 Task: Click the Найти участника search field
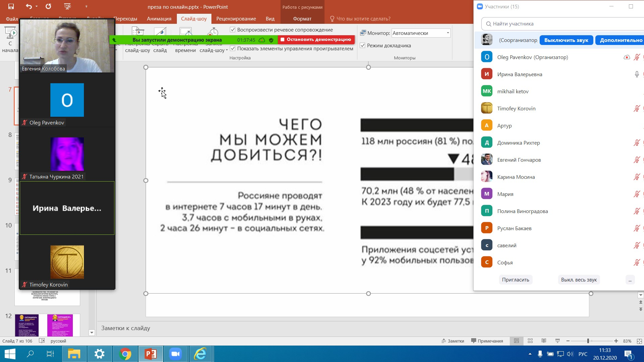[x=562, y=24]
